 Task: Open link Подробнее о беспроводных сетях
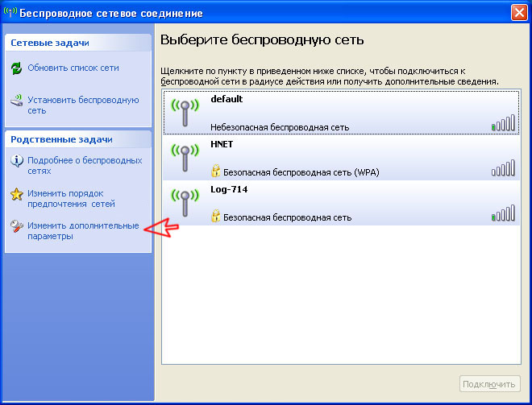coord(85,165)
